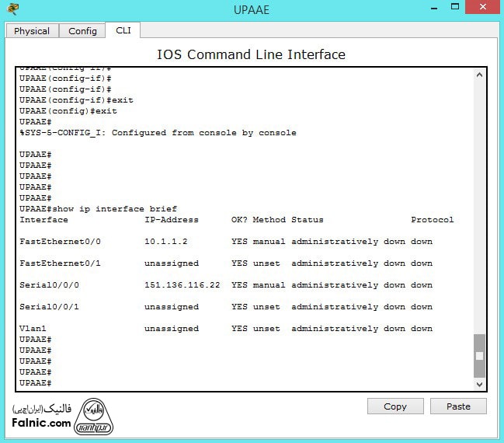Open the Config tab
The width and height of the screenshot is (504, 443).
point(82,31)
